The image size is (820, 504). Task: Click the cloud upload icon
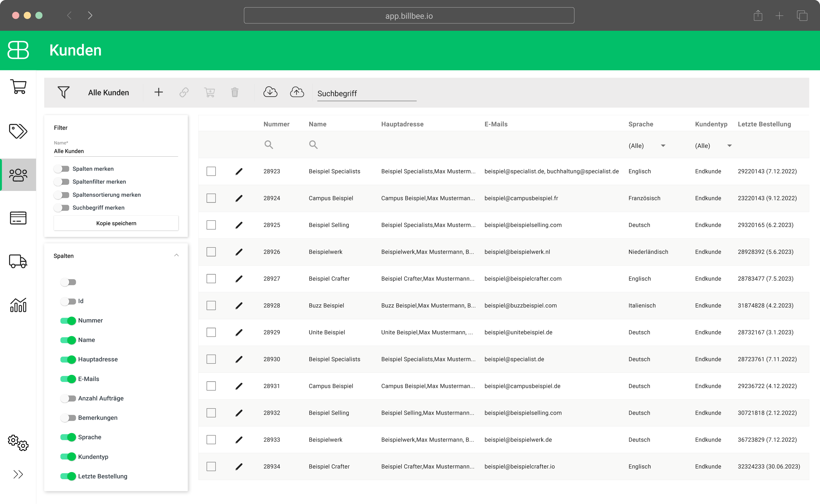coord(297,92)
